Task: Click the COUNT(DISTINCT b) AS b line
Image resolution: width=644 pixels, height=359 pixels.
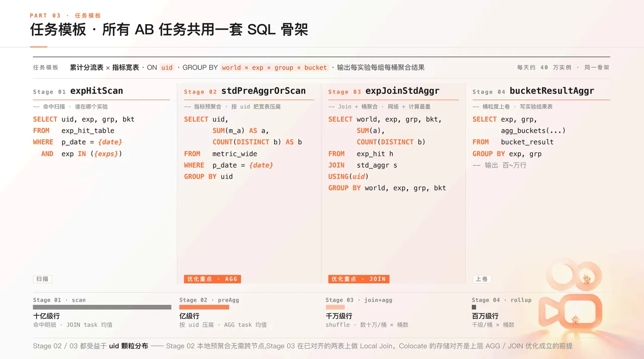Action: (x=257, y=142)
